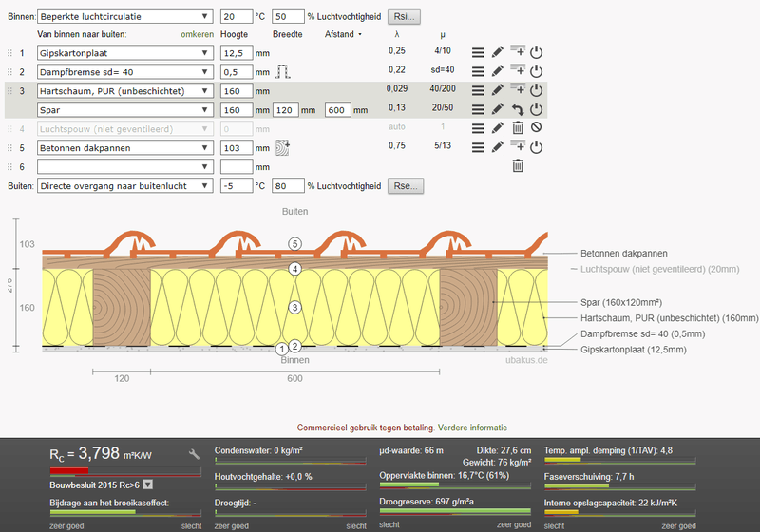Screen dimensions: 760x532
Task: Delete the Luchtspouw layer with the trash icon
Action: click(518, 128)
